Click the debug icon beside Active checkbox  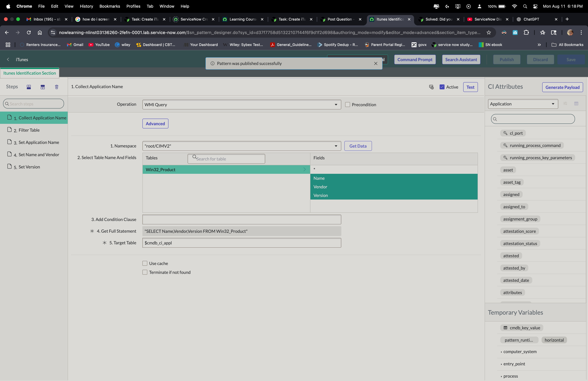click(431, 87)
